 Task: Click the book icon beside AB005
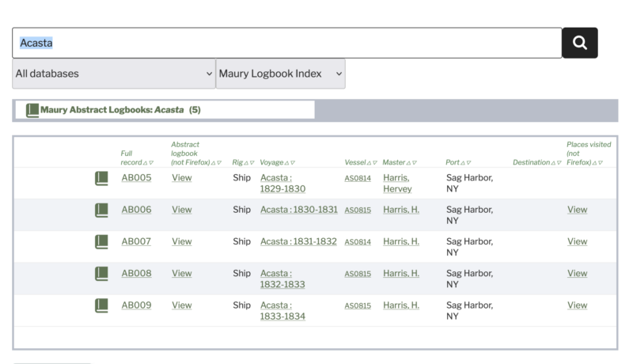(101, 178)
